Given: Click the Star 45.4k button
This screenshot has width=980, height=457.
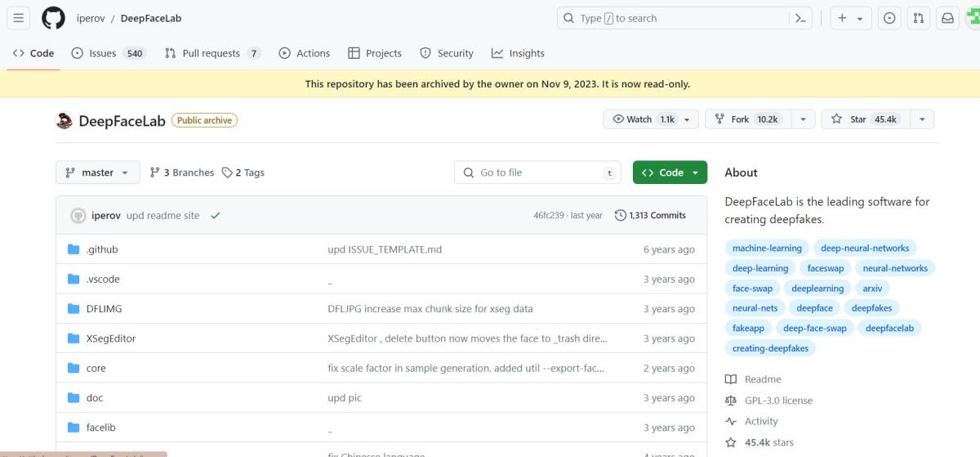Looking at the screenshot, I should click(x=866, y=119).
